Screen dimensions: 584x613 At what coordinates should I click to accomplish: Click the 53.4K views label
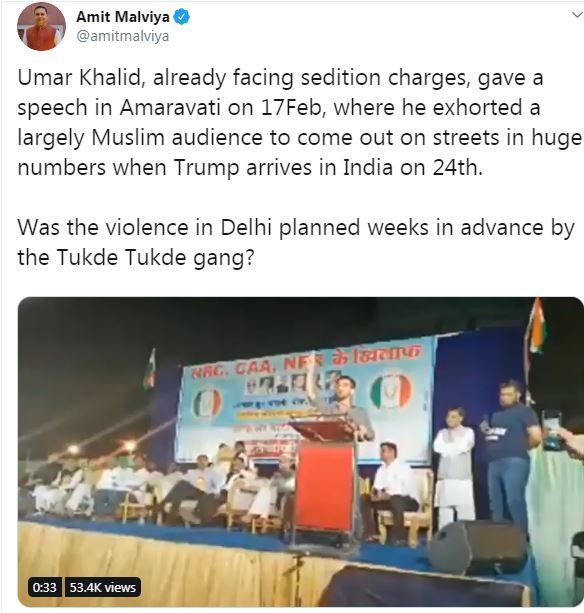point(102,587)
